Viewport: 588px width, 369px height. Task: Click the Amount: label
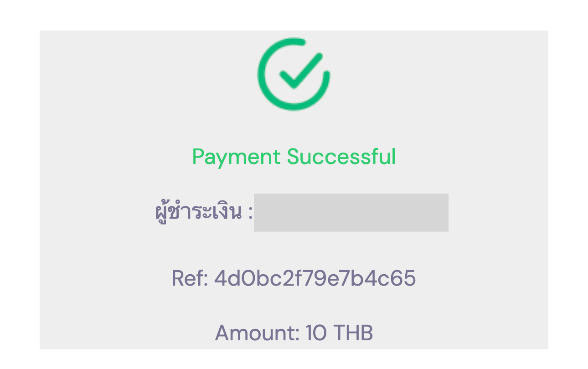click(x=257, y=333)
